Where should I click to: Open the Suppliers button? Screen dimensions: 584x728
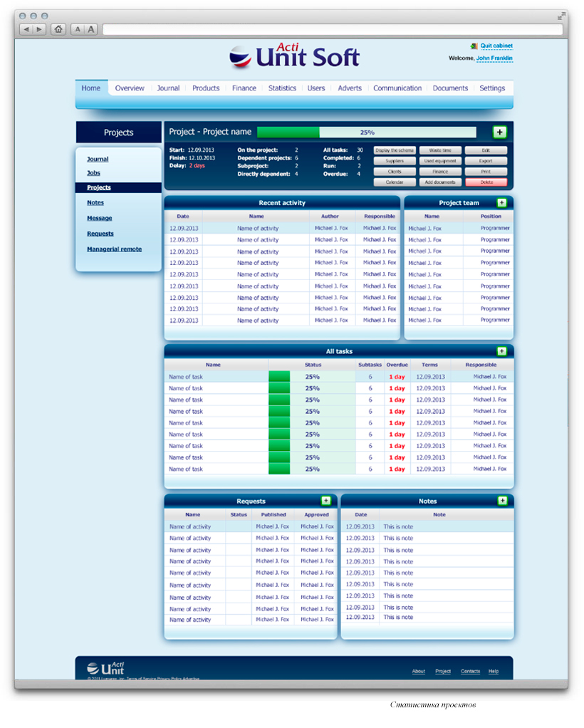[x=395, y=161]
